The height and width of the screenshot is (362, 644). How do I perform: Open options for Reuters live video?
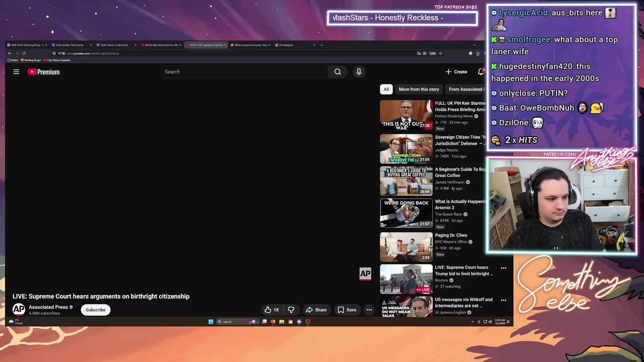tap(504, 268)
